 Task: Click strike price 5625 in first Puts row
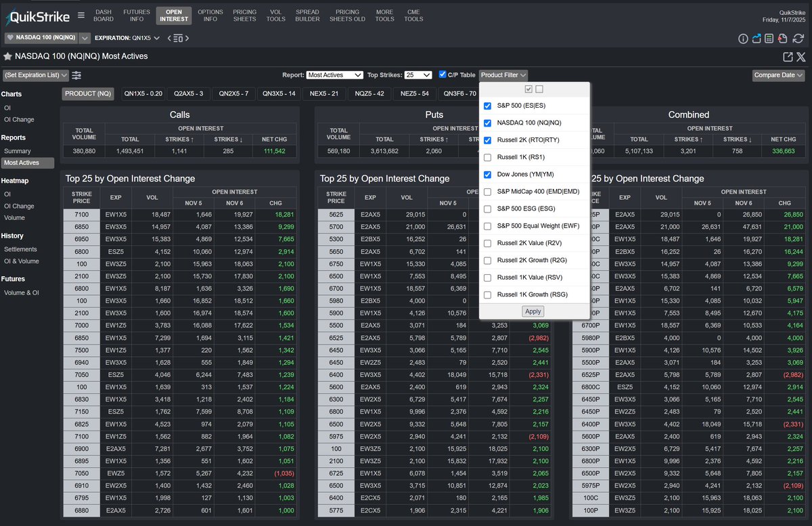tap(336, 214)
